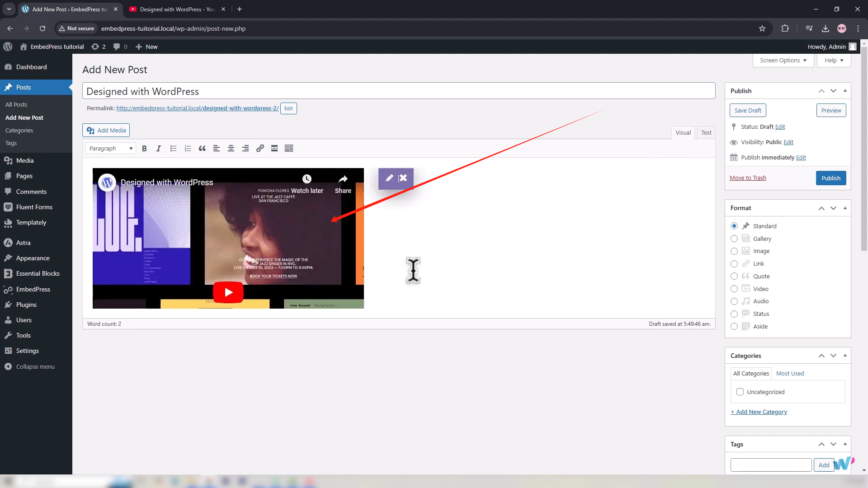Select the Video post format
The height and width of the screenshot is (488, 868).
click(734, 289)
